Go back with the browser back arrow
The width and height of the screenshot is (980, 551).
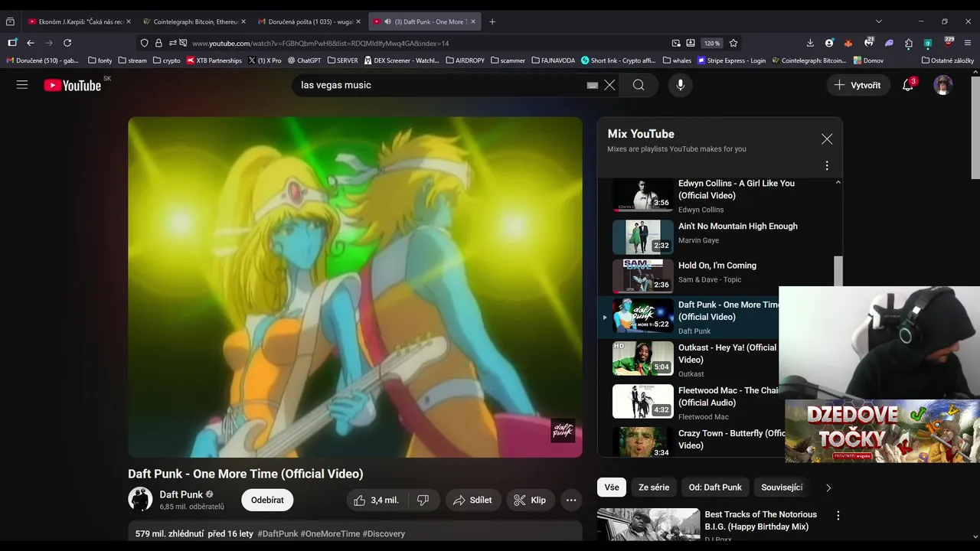[x=31, y=43]
